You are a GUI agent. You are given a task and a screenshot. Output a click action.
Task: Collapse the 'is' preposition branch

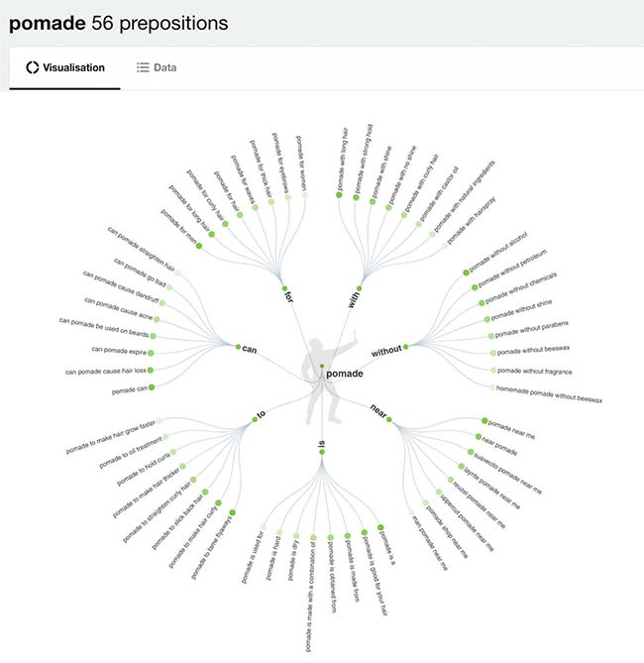coord(321,452)
